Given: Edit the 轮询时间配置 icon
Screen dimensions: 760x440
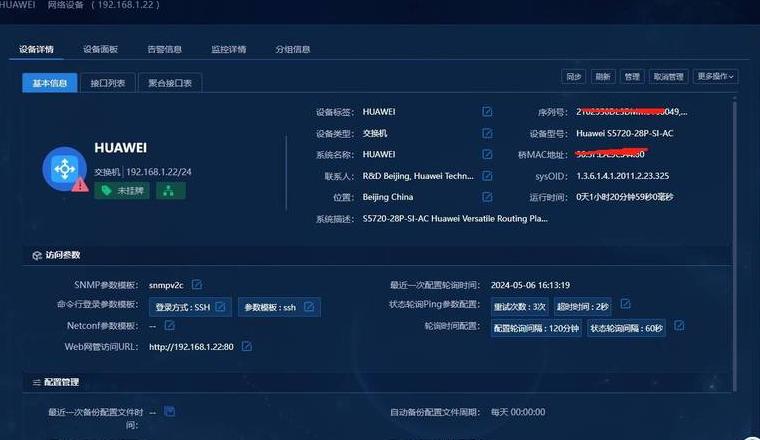Looking at the screenshot, I should 679,326.
